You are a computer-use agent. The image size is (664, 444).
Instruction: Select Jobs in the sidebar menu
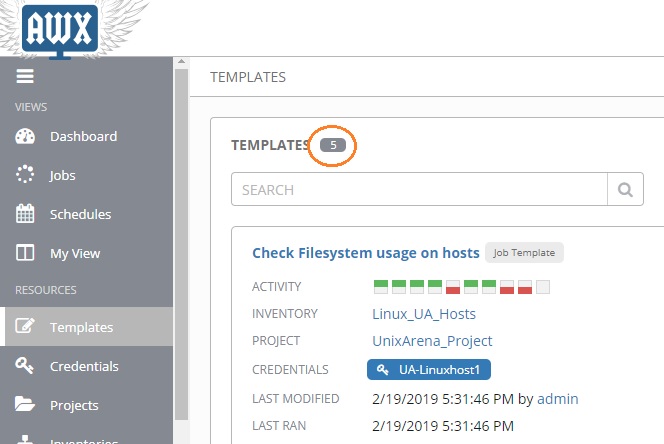click(63, 176)
